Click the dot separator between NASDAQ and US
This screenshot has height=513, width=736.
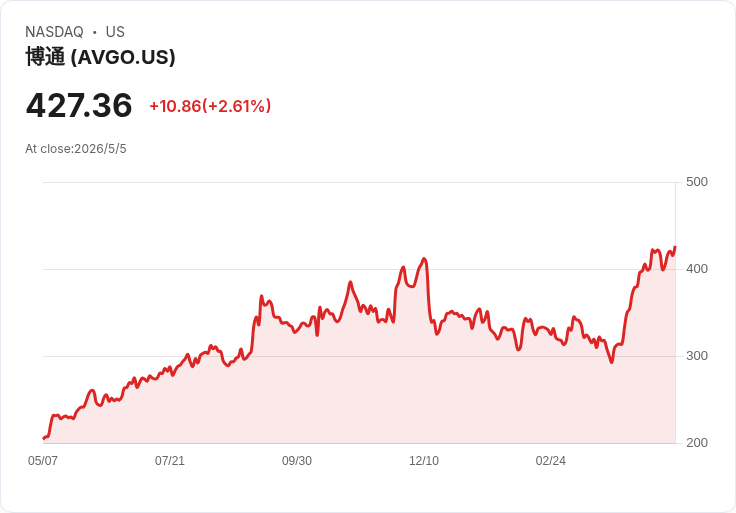point(95,32)
